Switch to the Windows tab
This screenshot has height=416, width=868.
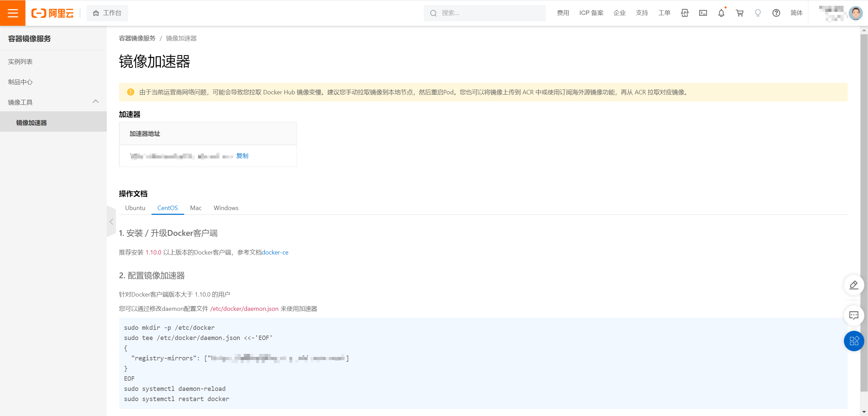coord(226,208)
